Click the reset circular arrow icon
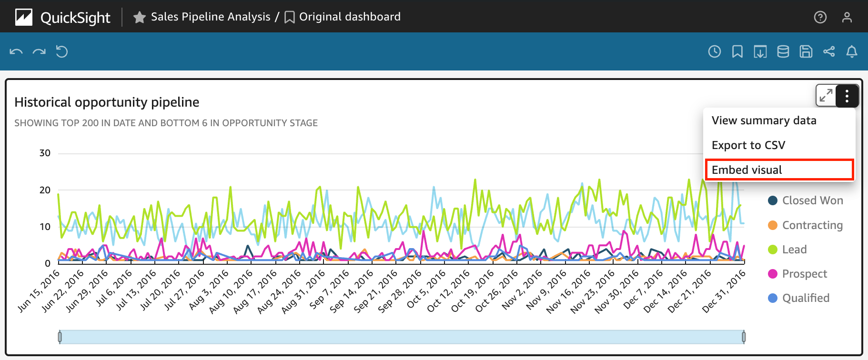Image resolution: width=868 pixels, height=360 pixels. (x=62, y=51)
